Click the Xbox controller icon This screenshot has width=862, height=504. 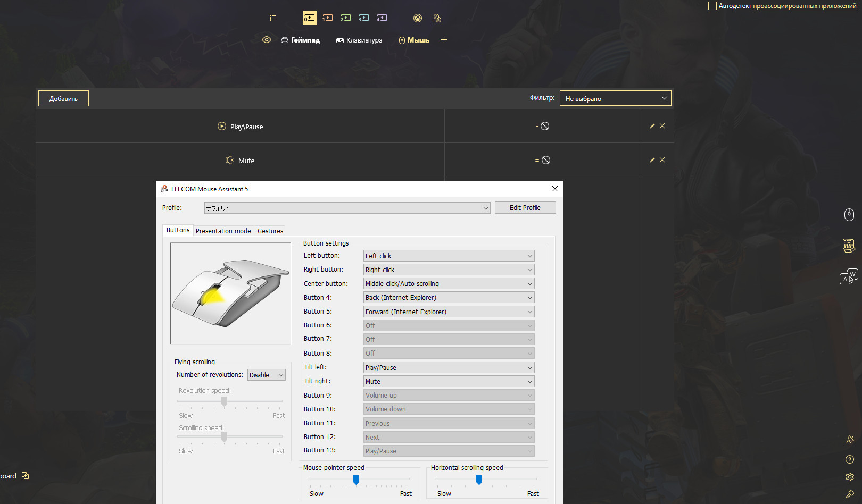pos(418,18)
